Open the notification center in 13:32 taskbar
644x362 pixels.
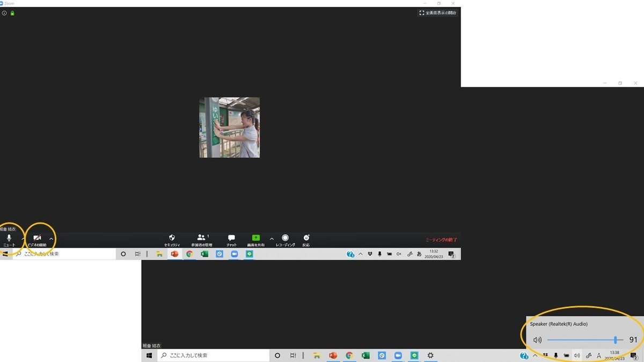[451, 254]
